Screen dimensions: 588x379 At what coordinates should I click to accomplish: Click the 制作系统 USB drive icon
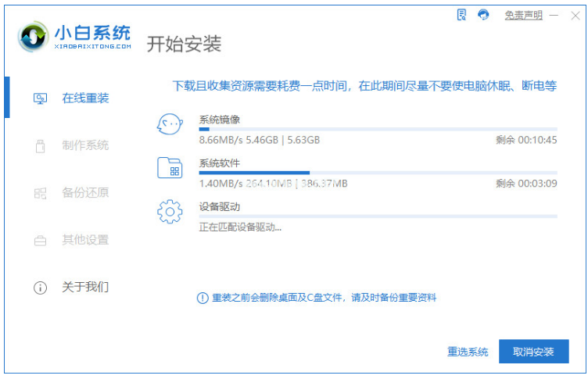[40, 145]
